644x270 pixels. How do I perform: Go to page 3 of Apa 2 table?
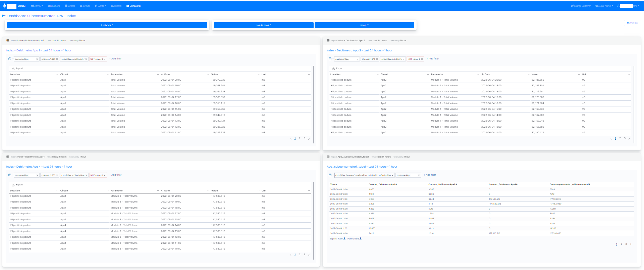[625, 138]
